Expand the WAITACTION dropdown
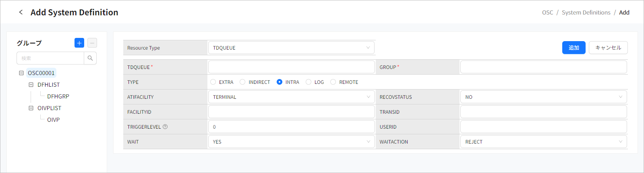 [543, 142]
